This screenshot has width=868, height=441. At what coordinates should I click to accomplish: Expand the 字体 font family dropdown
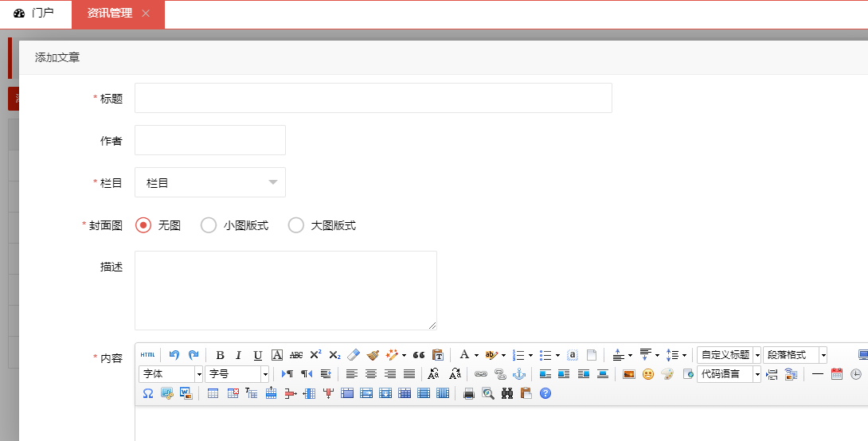172,374
